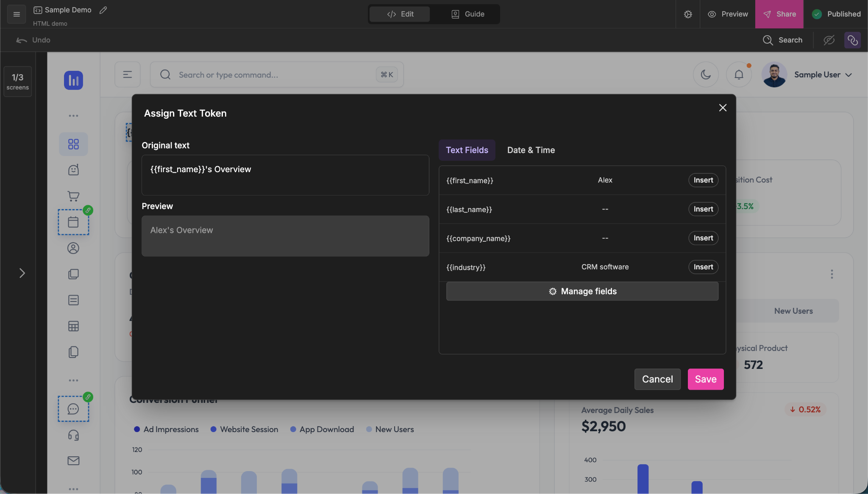Viewport: 868px width, 494px height.
Task: Click the Undo arrow icon
Action: pyautogui.click(x=22, y=40)
